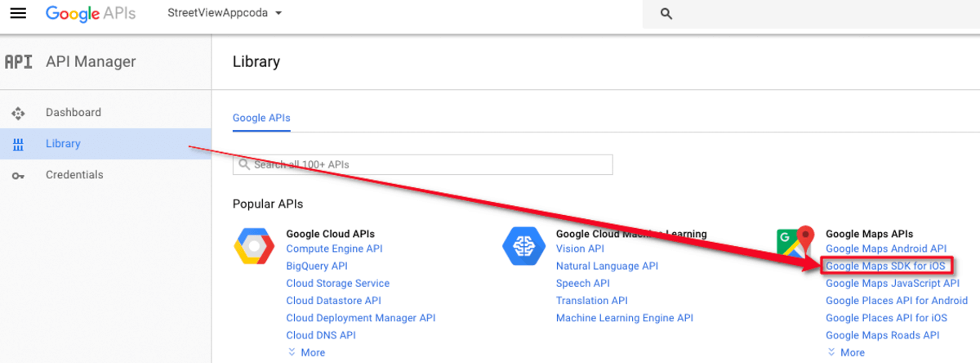Open the Vision API link

click(x=580, y=249)
